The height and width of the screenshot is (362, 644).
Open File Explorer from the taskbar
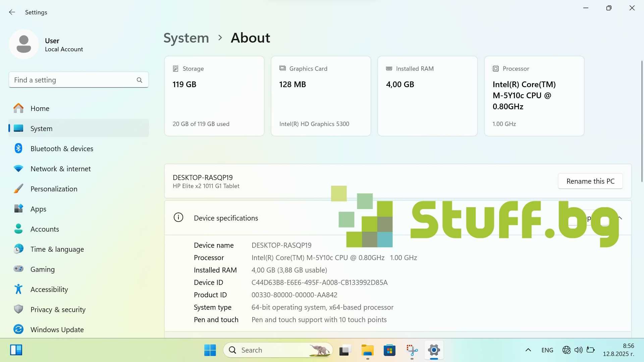pos(367,350)
